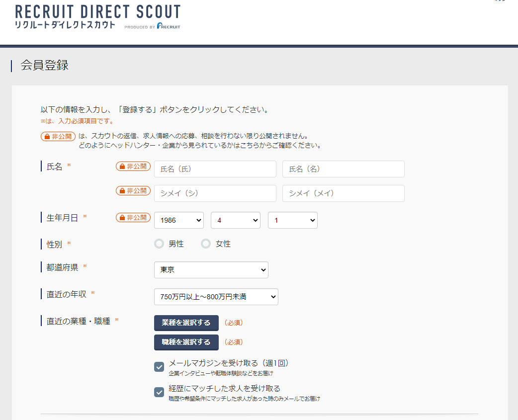The image size is (518, 420).
Task: Click the 生年月日 field label
Action: click(x=63, y=218)
